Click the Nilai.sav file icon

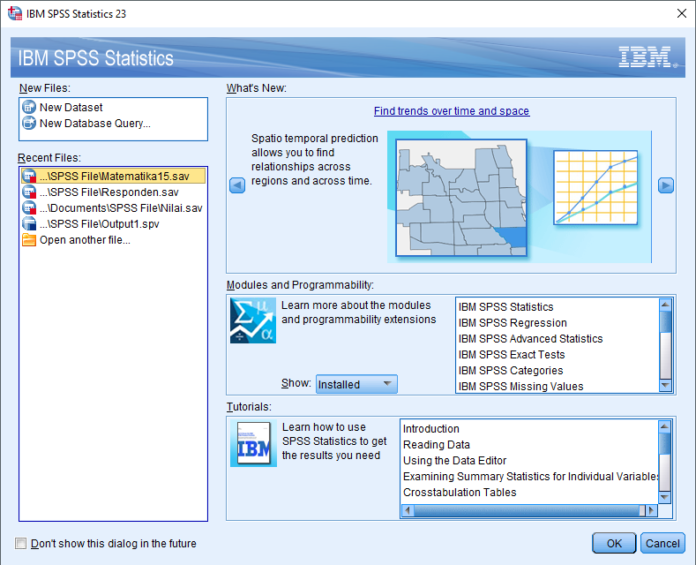(x=28, y=208)
